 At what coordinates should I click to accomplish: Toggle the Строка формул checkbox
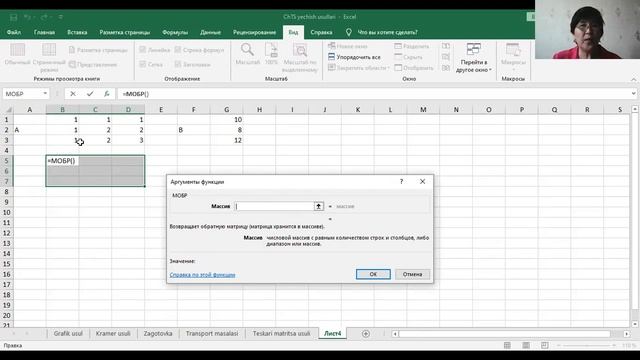coord(178,50)
